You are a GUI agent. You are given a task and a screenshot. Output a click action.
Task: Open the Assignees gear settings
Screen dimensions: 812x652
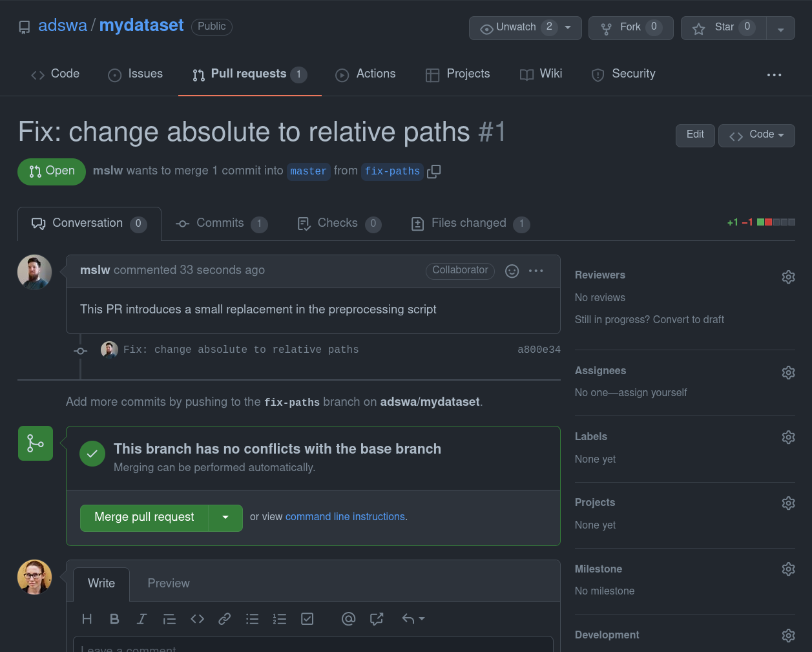click(x=788, y=372)
